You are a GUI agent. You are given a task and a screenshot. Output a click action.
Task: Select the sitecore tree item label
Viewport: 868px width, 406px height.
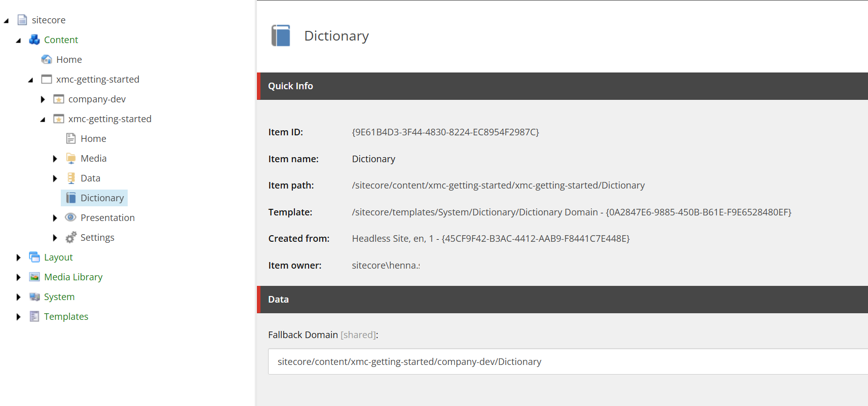(49, 20)
